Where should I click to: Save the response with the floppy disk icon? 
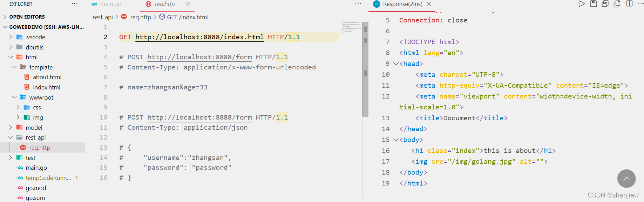[x=594, y=4]
